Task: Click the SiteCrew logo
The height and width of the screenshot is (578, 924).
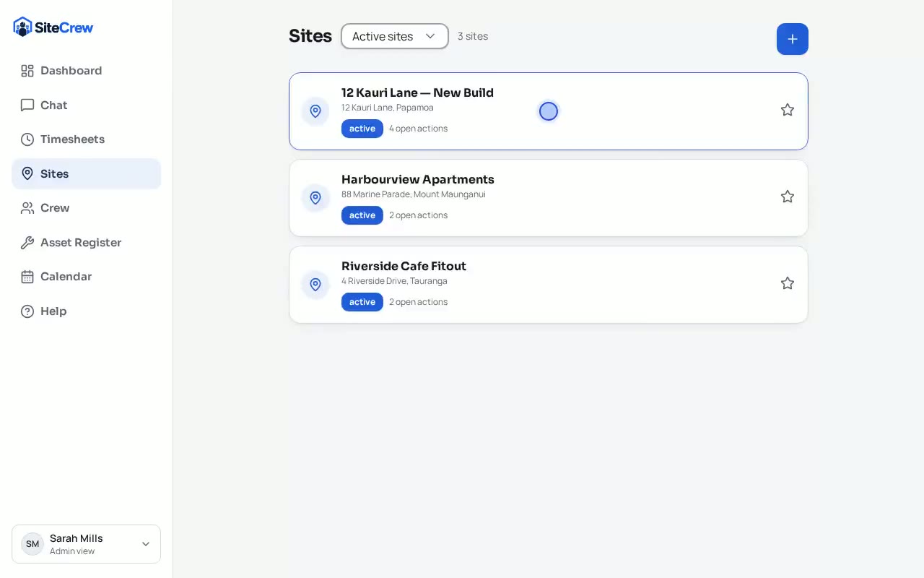Action: coord(53,27)
